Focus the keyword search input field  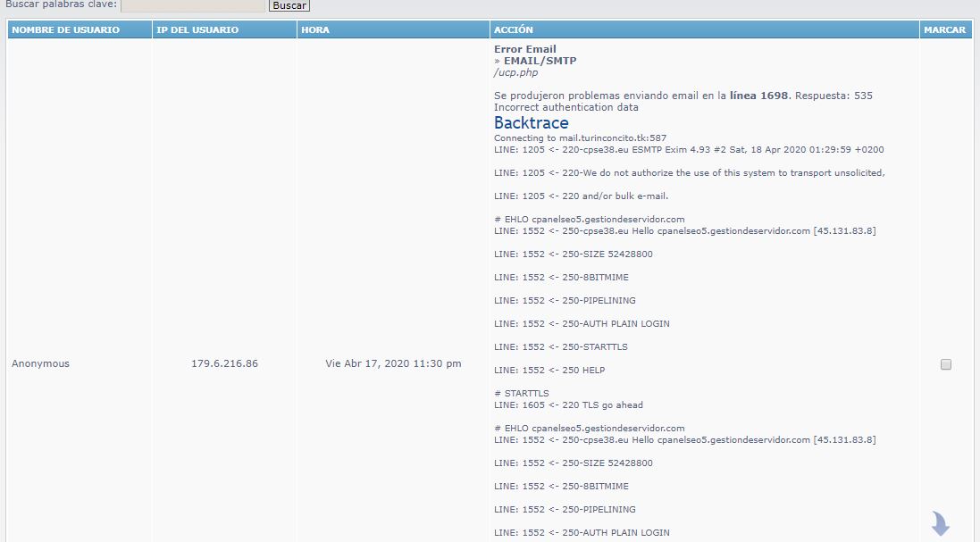click(193, 5)
